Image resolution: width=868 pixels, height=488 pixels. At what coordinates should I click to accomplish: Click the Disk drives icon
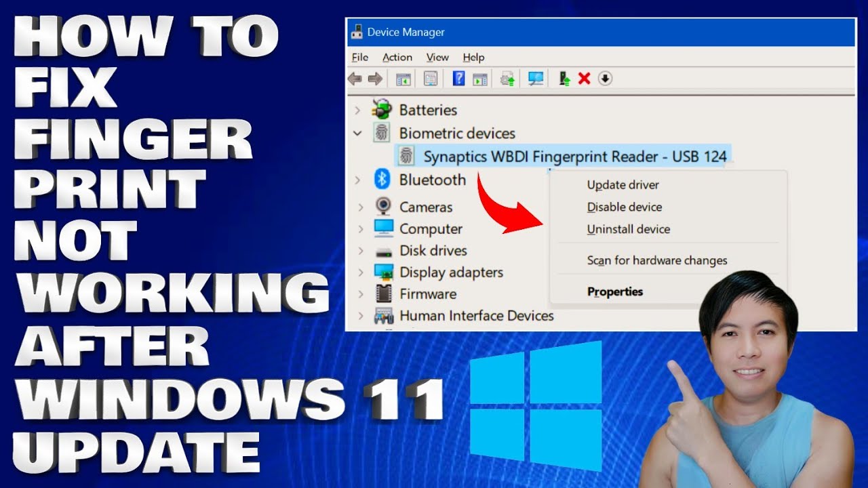tap(383, 251)
